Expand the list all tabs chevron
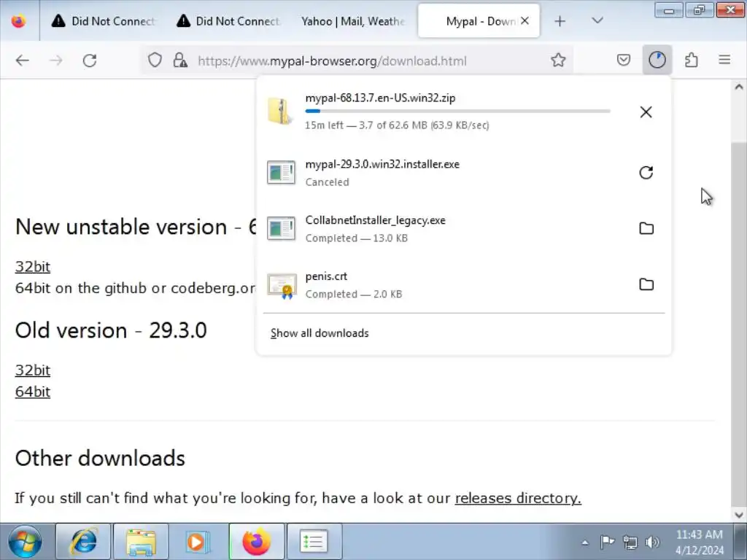Image resolution: width=747 pixels, height=560 pixels. (597, 20)
